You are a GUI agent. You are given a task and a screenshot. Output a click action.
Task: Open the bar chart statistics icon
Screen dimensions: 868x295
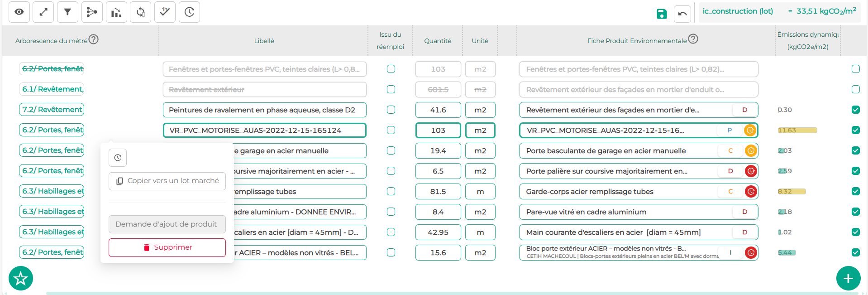(116, 12)
